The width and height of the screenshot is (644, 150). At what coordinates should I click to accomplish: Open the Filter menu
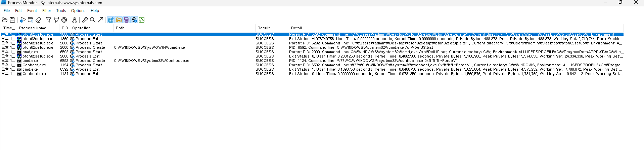coord(47,11)
